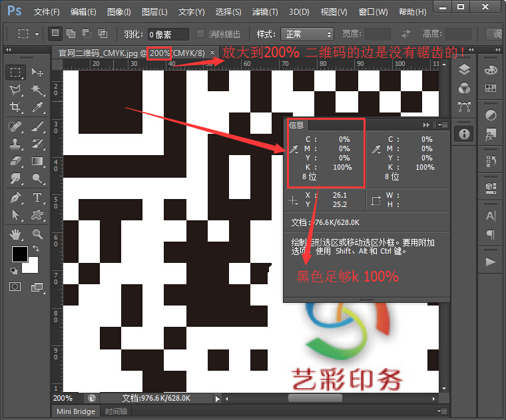Activate the Zoom tool in toolbox
Viewport: 506px width, 420px height.
pos(37,234)
